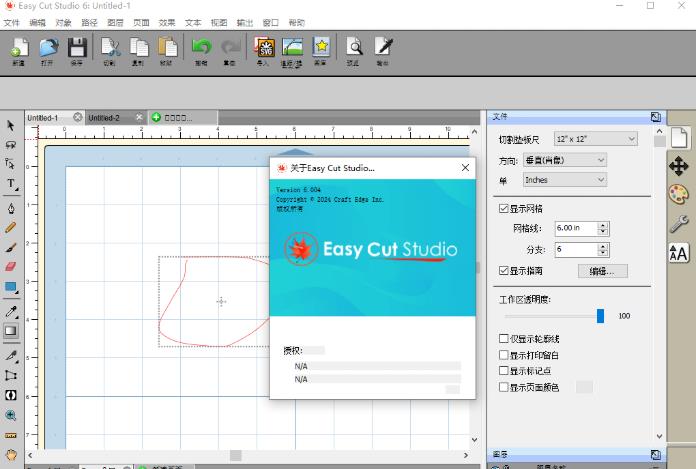The image size is (696, 469).
Task: Undock the 文件 panel with its header icon
Action: tap(656, 117)
